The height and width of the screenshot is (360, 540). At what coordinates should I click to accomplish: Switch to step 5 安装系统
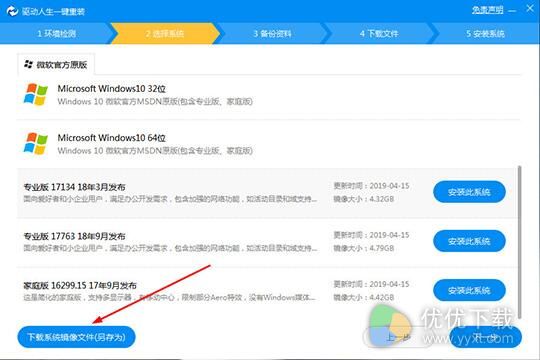point(485,33)
